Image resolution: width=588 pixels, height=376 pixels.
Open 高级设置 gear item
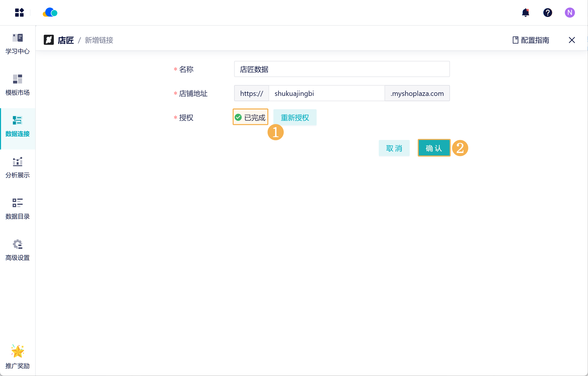18,250
